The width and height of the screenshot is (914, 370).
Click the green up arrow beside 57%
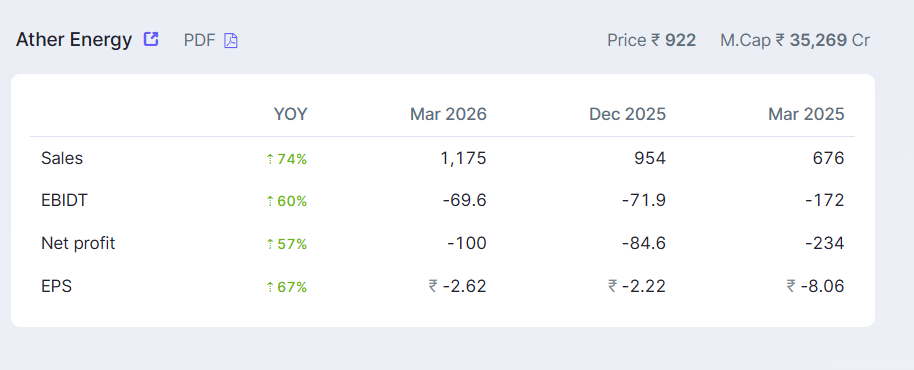coord(270,244)
